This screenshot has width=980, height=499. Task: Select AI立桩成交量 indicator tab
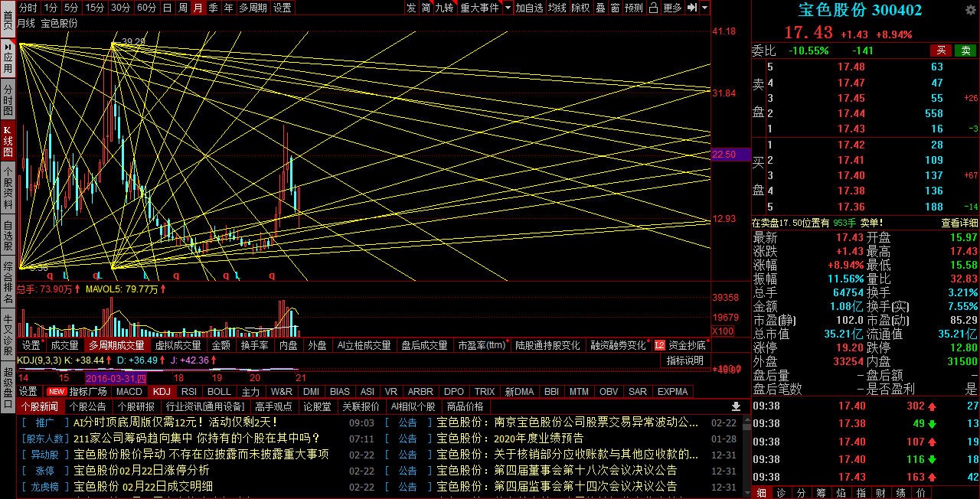point(364,345)
